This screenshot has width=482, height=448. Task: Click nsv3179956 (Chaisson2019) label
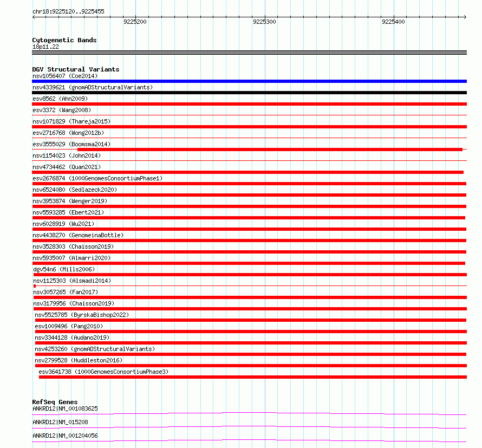[x=74, y=303]
